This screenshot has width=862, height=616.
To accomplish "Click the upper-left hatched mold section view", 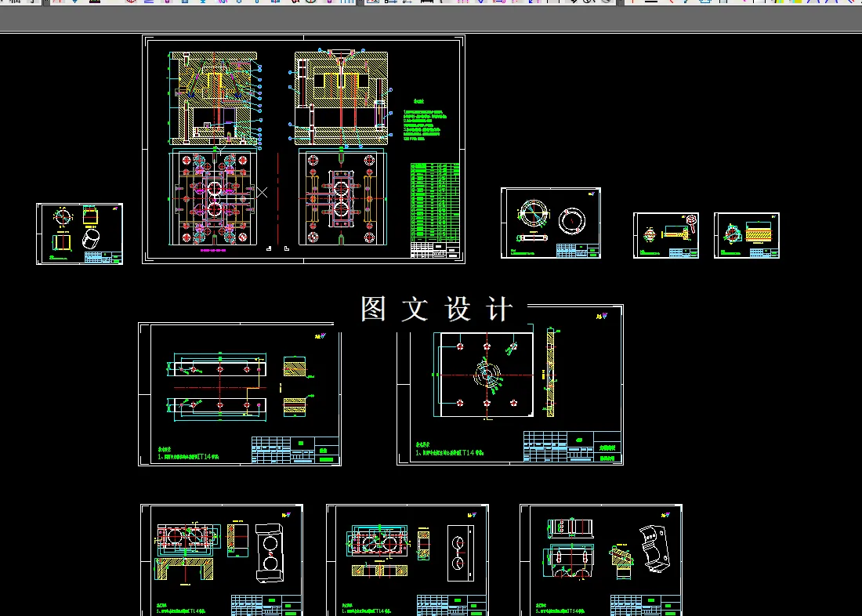I will 213,98.
